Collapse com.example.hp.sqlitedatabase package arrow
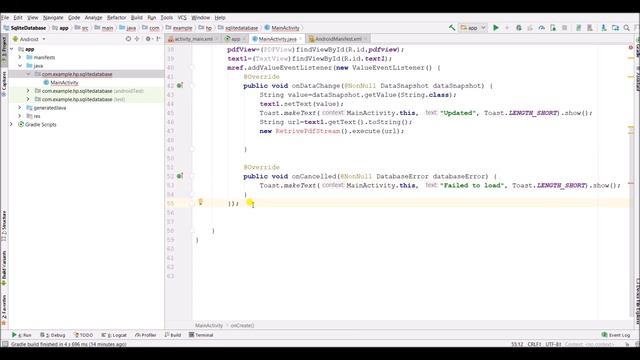Image resolution: width=640 pixels, height=360 pixels. pyautogui.click(x=28, y=74)
